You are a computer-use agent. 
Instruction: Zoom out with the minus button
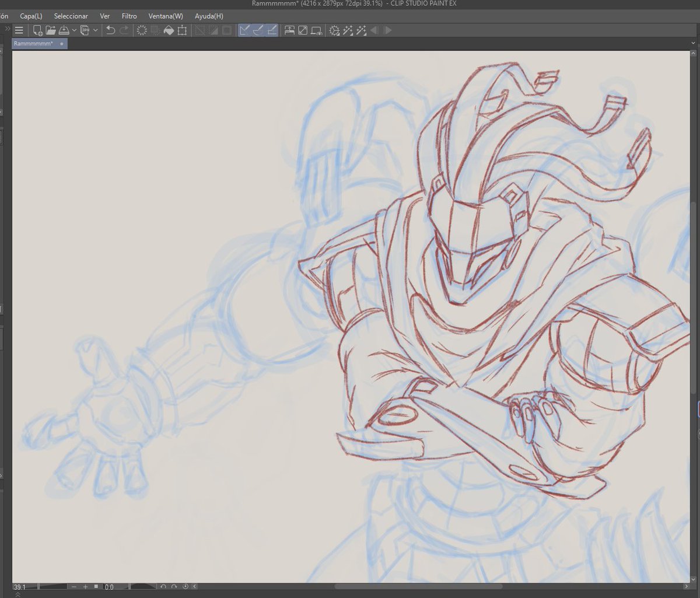pyautogui.click(x=75, y=586)
